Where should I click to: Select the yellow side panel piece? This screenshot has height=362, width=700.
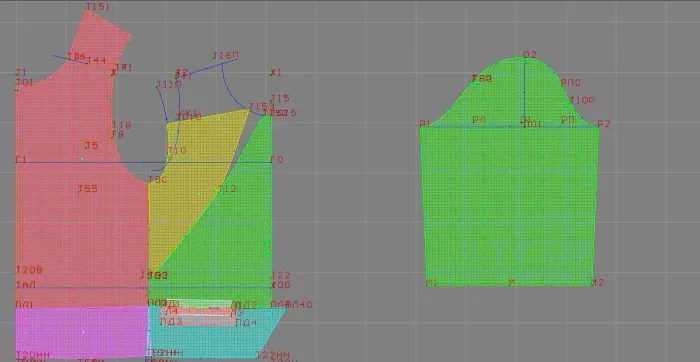coord(192,174)
